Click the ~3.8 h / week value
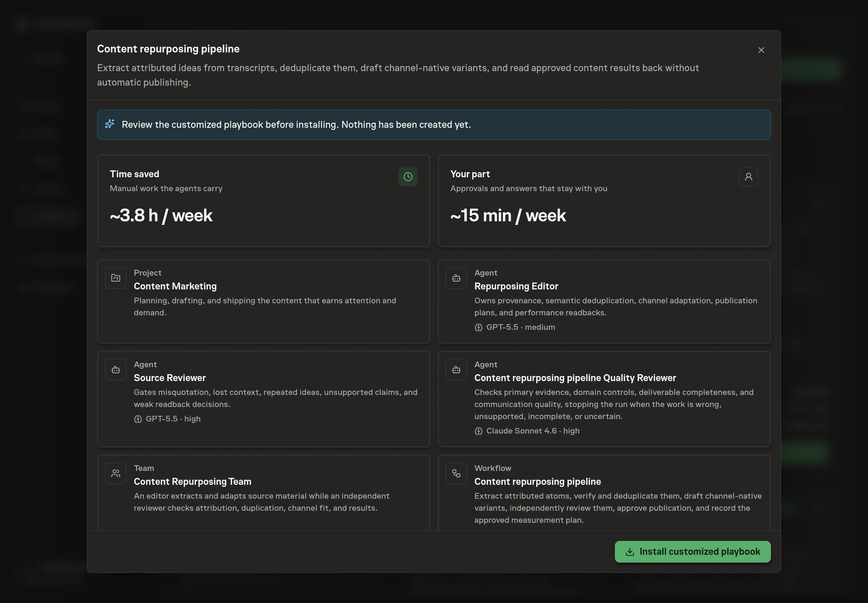 point(161,215)
